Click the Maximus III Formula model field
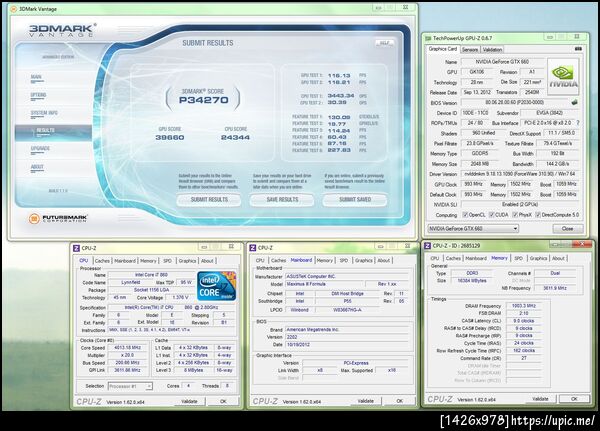 pyautogui.click(x=324, y=284)
